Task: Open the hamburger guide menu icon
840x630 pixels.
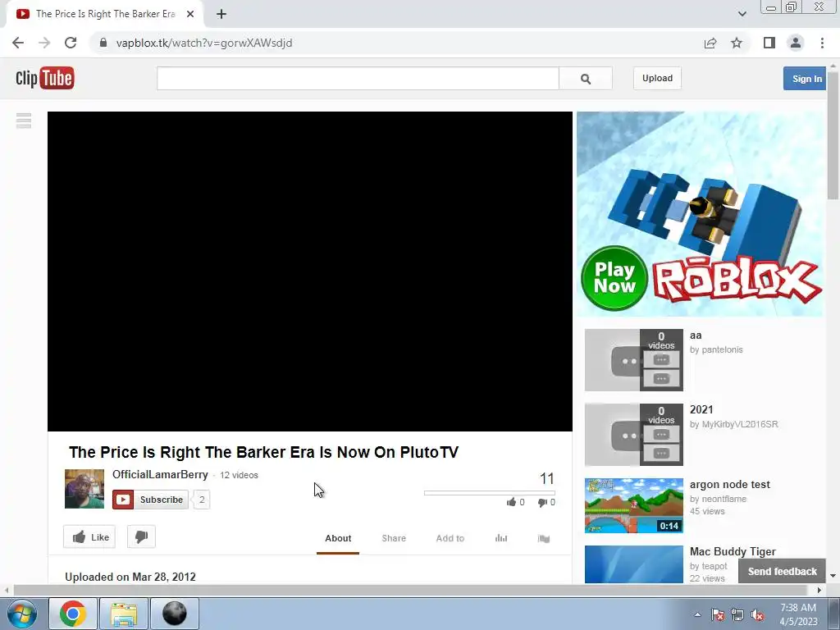Action: coord(24,121)
